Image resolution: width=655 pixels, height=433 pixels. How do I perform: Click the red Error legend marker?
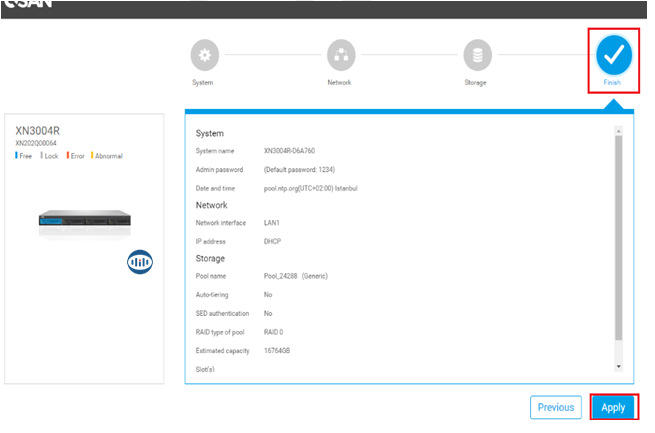click(67, 156)
